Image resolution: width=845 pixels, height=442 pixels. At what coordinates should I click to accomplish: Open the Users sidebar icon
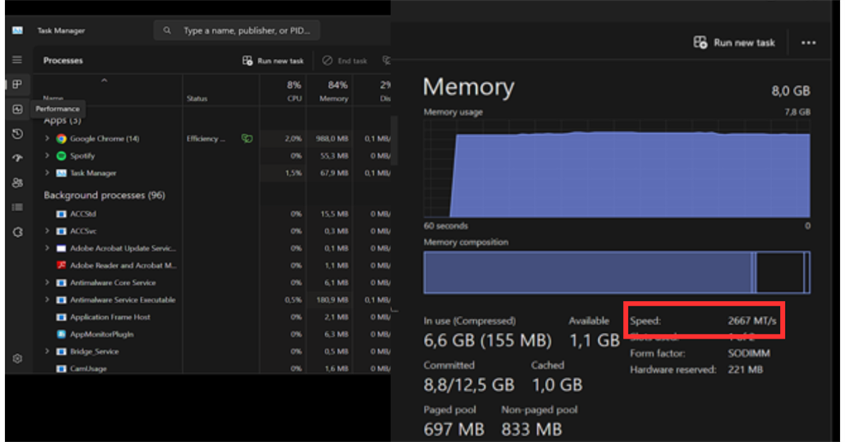coord(17,183)
